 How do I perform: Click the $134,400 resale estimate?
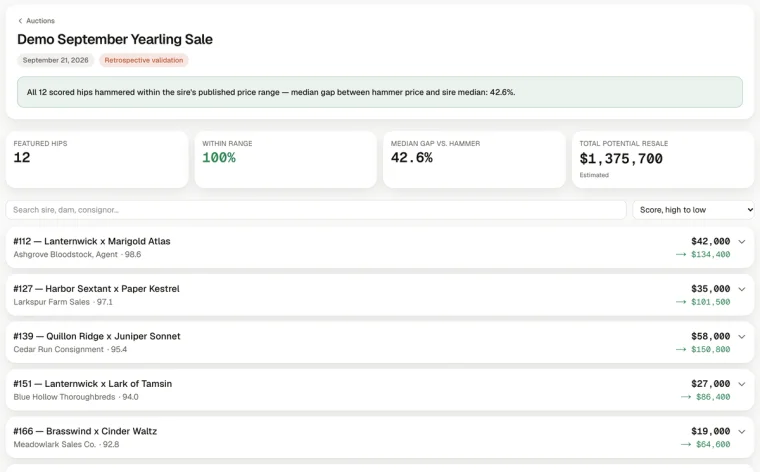tap(711, 254)
